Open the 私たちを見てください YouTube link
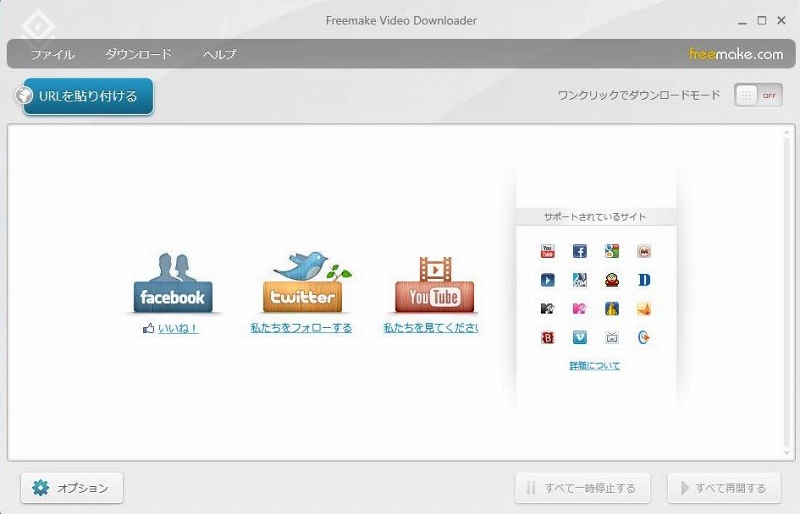The height and width of the screenshot is (514, 800). point(431,328)
